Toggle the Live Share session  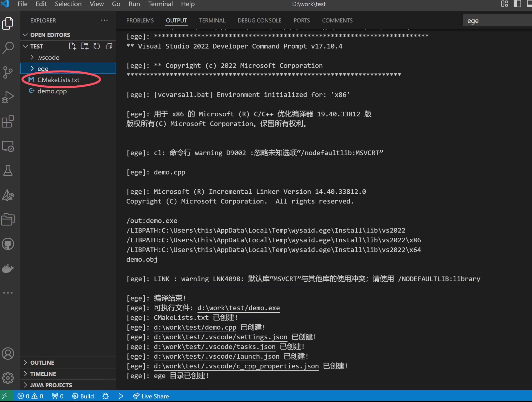click(x=151, y=396)
